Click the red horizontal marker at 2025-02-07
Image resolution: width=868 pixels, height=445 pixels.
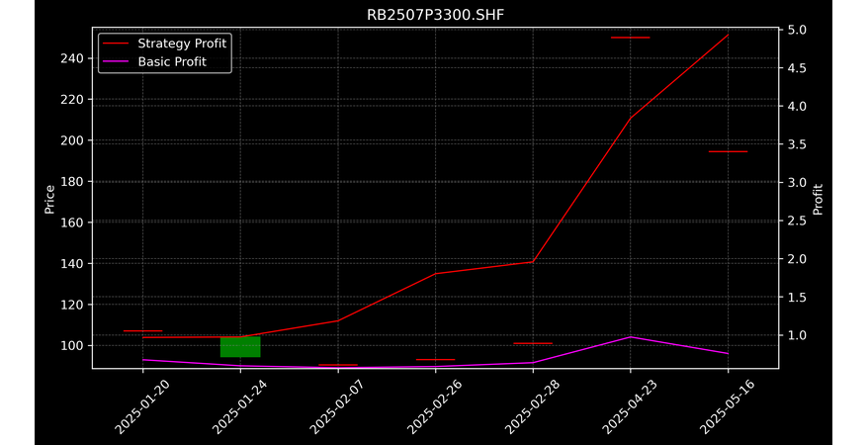(338, 365)
